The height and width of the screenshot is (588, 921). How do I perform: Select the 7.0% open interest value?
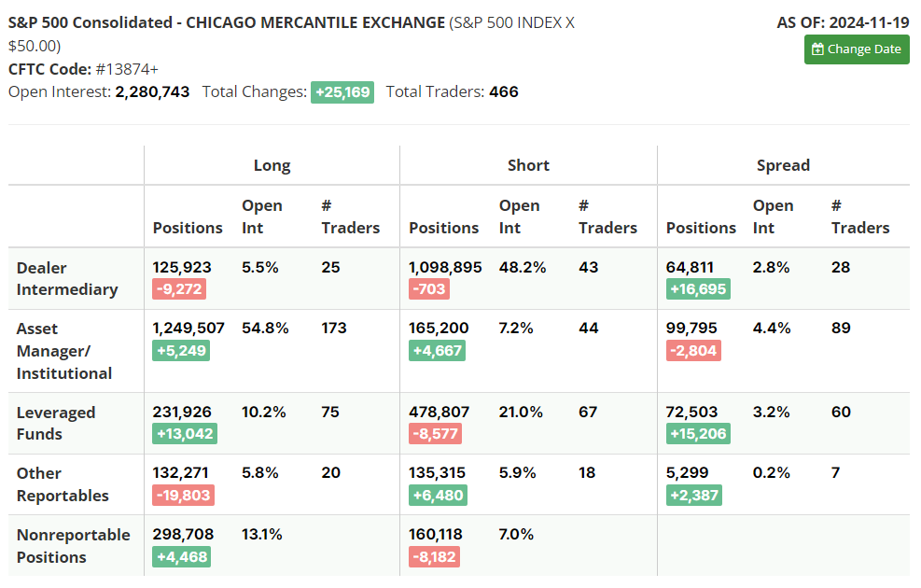click(x=516, y=535)
